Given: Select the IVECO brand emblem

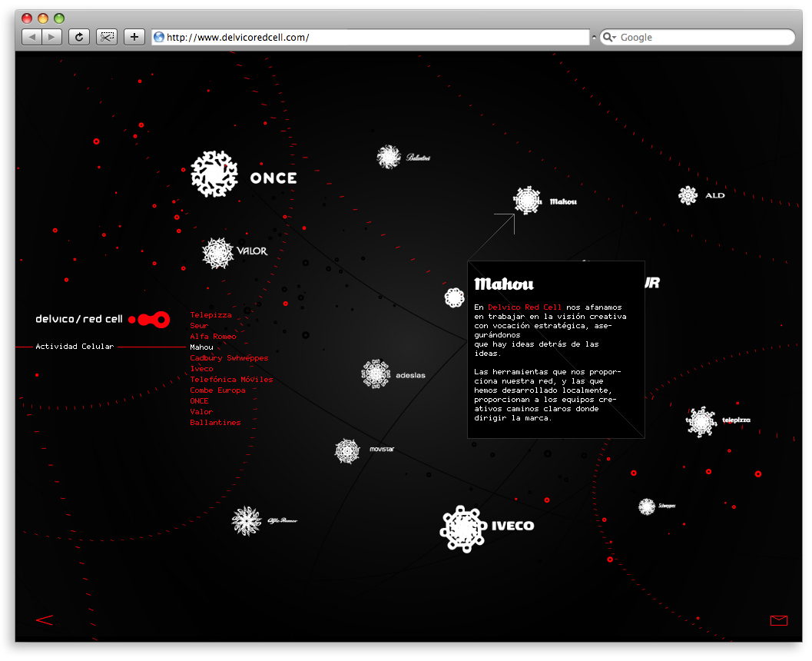Looking at the screenshot, I should tap(464, 528).
